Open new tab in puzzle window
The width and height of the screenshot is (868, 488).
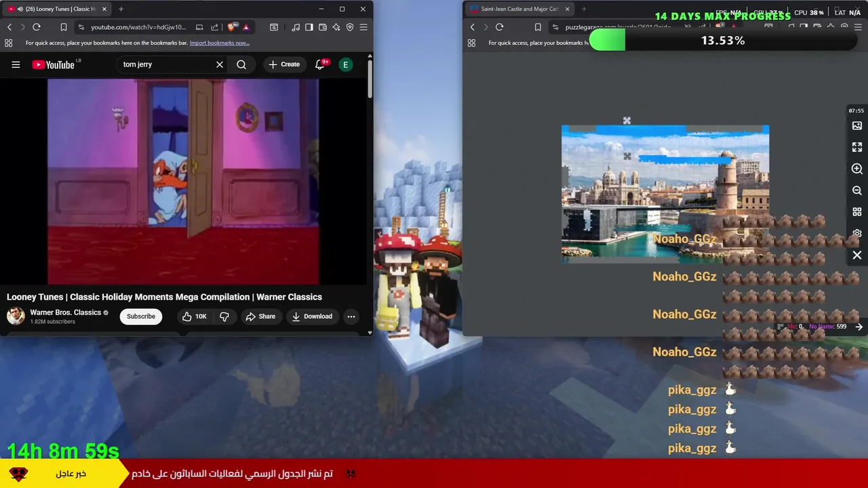[584, 9]
